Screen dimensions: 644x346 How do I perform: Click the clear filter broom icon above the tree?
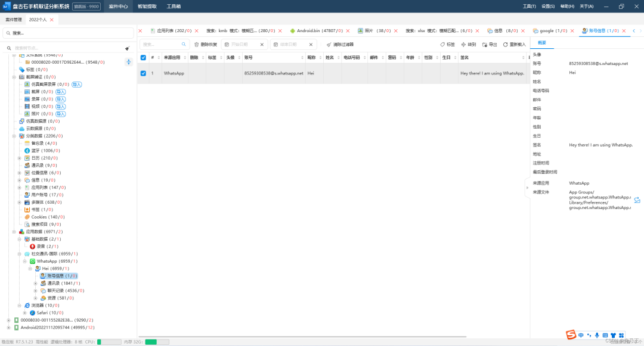(128, 48)
